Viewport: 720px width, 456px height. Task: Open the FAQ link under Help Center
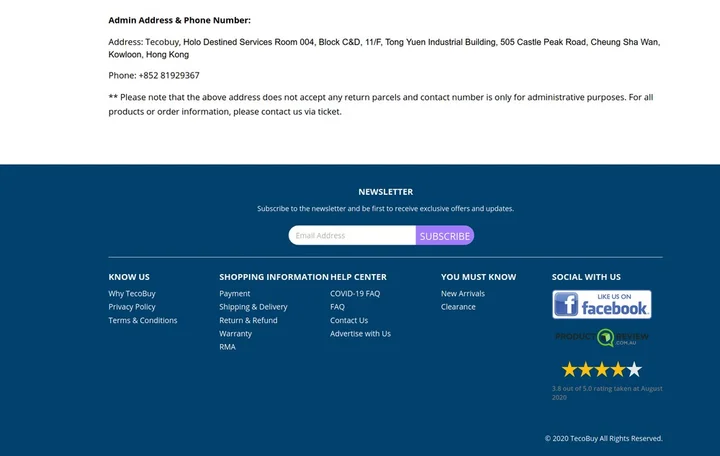337,307
